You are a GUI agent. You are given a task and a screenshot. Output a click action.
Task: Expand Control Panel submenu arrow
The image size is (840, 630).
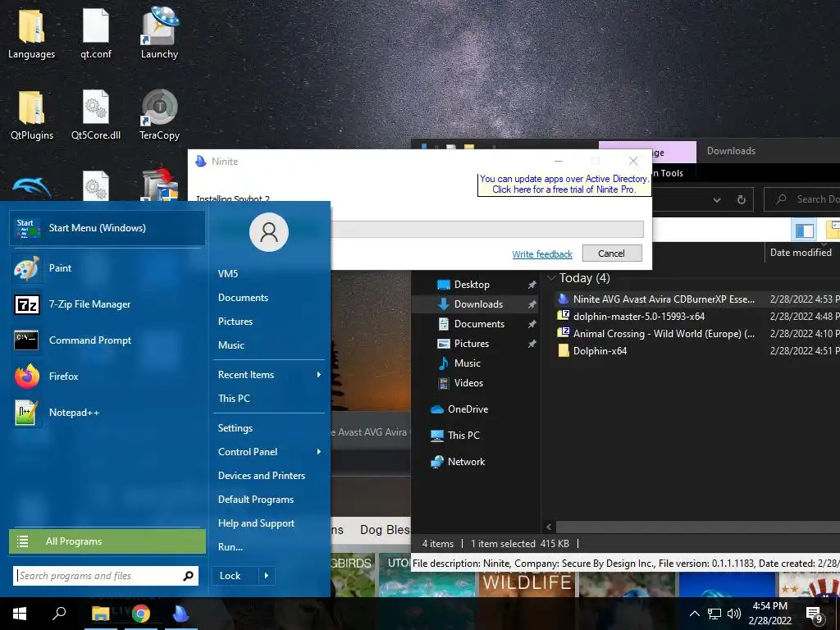coord(319,452)
